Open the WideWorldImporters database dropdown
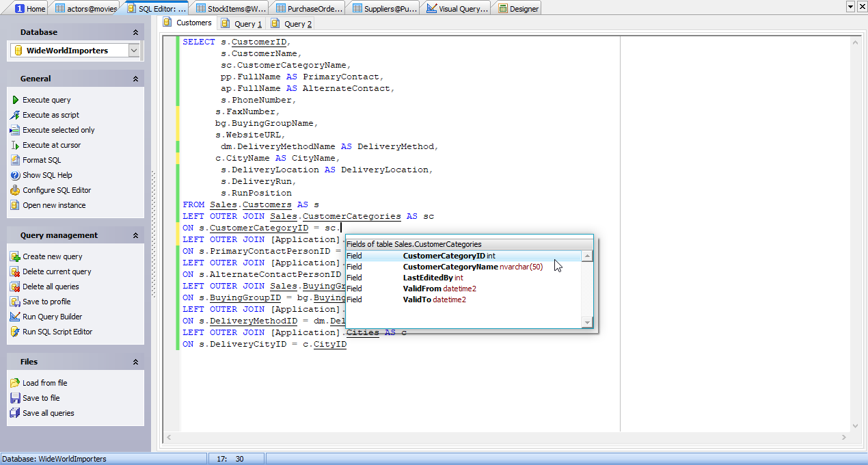The width and height of the screenshot is (868, 465). pos(134,51)
